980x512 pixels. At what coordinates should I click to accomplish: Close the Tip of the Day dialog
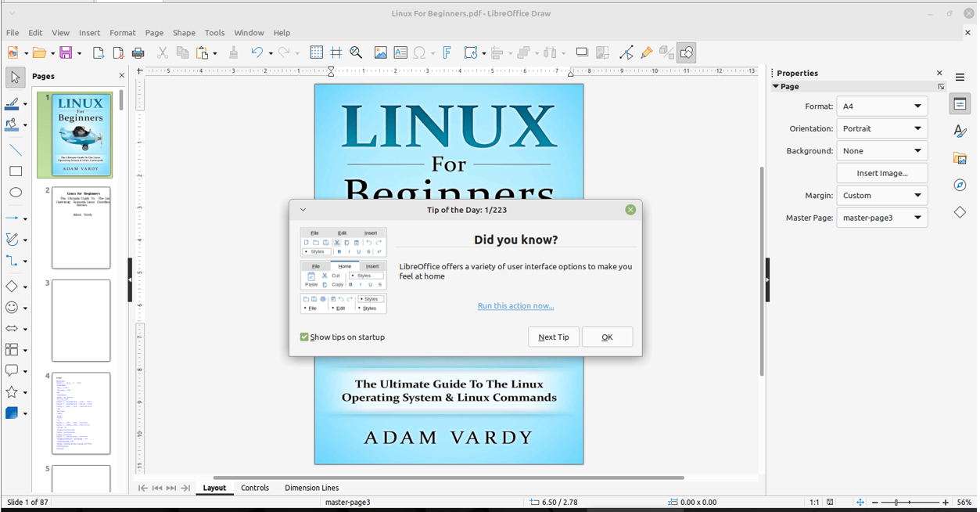click(630, 210)
